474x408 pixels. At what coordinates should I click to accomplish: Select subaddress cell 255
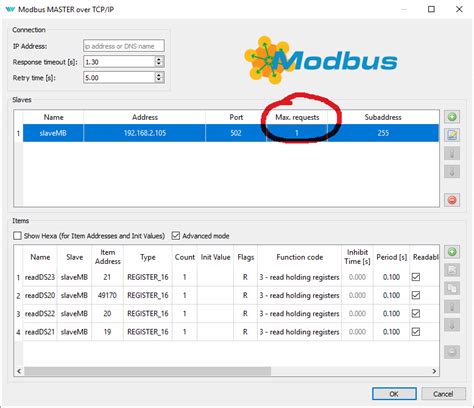coord(383,133)
